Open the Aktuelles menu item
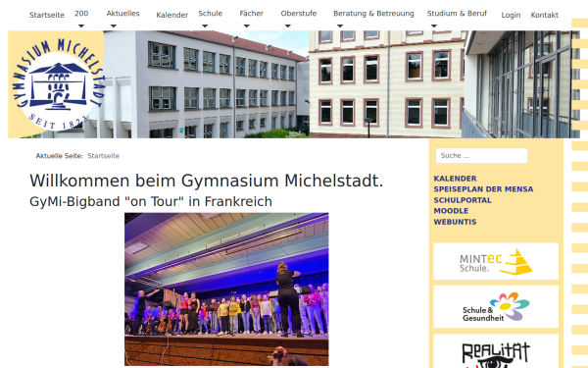 pyautogui.click(x=123, y=14)
